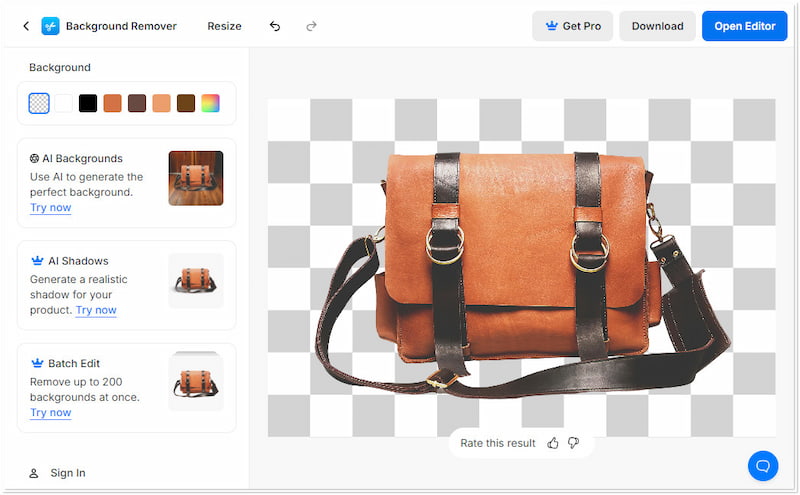
Task: Click the Sign In user icon
Action: pyautogui.click(x=34, y=473)
